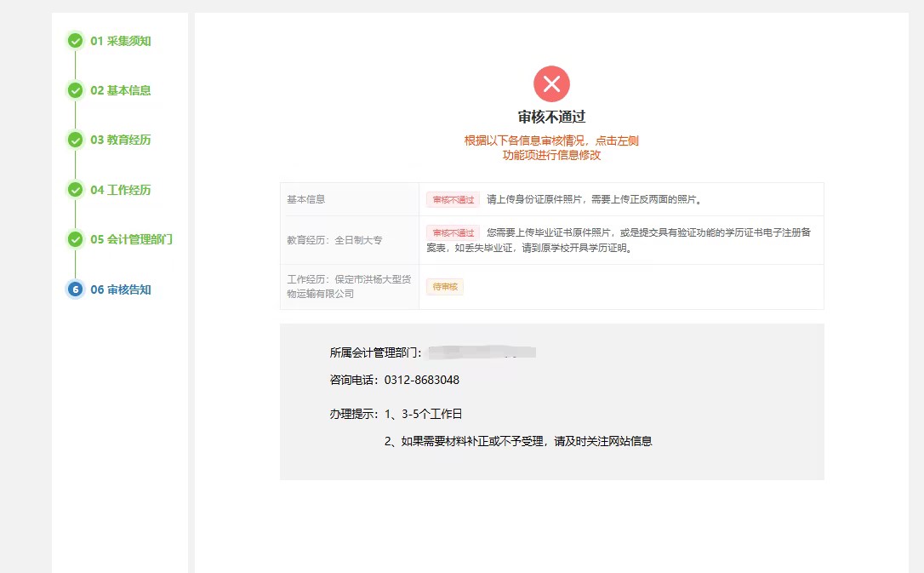Open the 03 教育经历 step label
Screen dimensions: 924x573
121,140
